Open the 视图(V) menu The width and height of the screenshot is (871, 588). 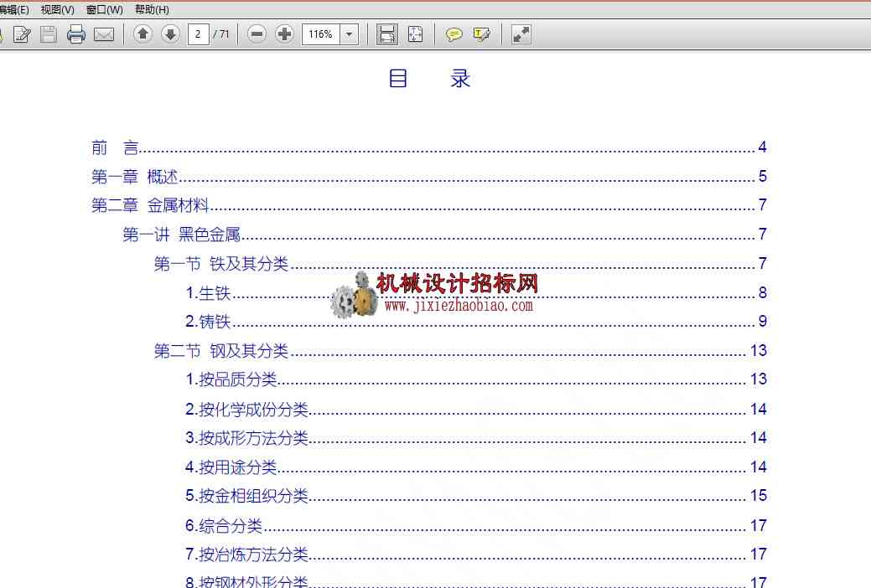coord(57,9)
